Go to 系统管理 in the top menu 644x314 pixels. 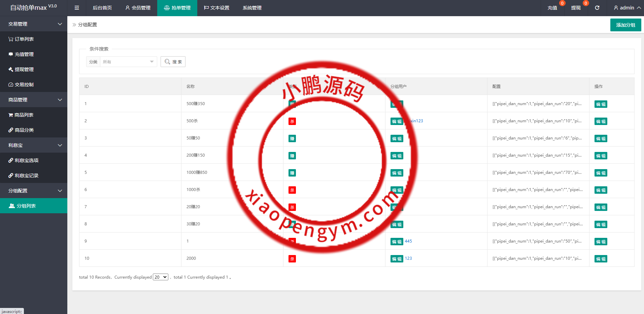pyautogui.click(x=252, y=8)
